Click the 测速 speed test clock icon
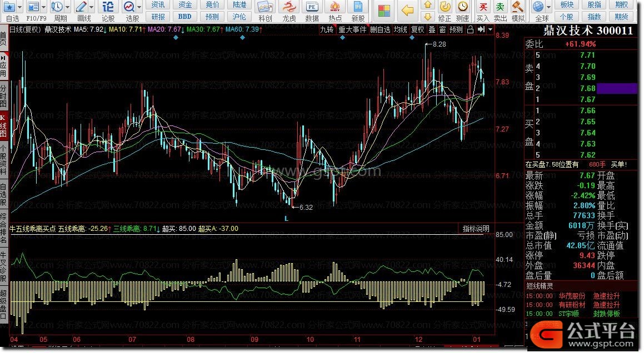This screenshot has height=353, width=644. 463,7
